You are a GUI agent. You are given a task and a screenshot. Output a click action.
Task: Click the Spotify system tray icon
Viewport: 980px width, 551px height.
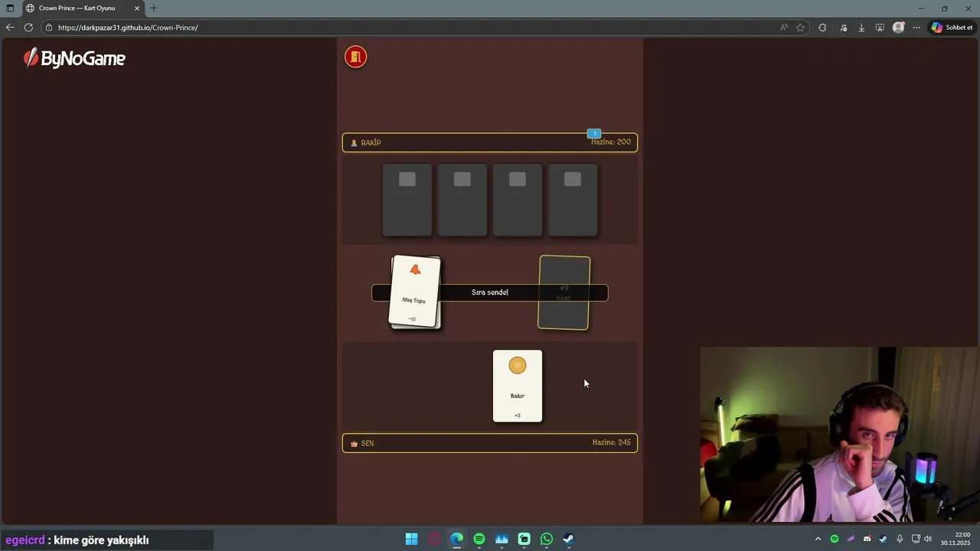coord(835,539)
